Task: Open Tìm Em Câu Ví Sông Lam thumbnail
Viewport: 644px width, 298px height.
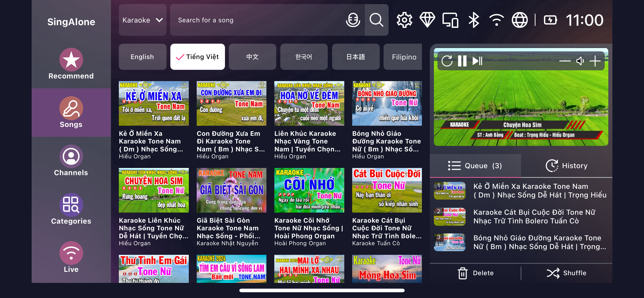Action: coord(231,269)
